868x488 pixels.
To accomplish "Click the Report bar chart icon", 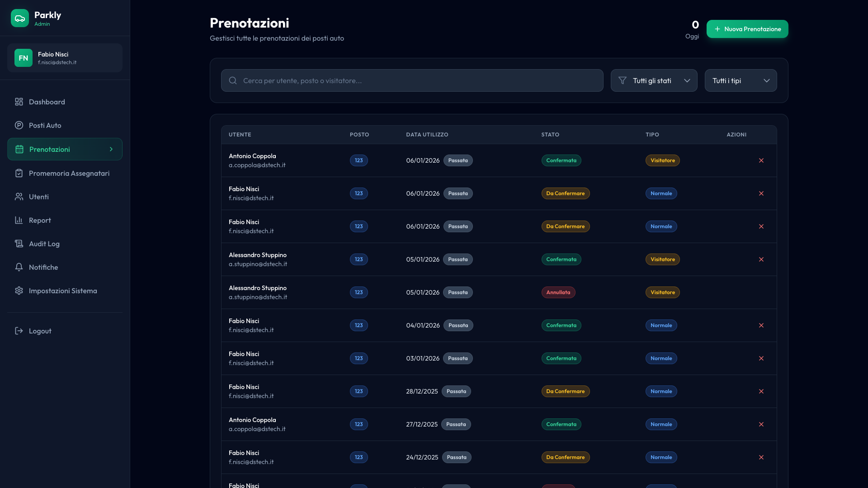I will coord(19,221).
